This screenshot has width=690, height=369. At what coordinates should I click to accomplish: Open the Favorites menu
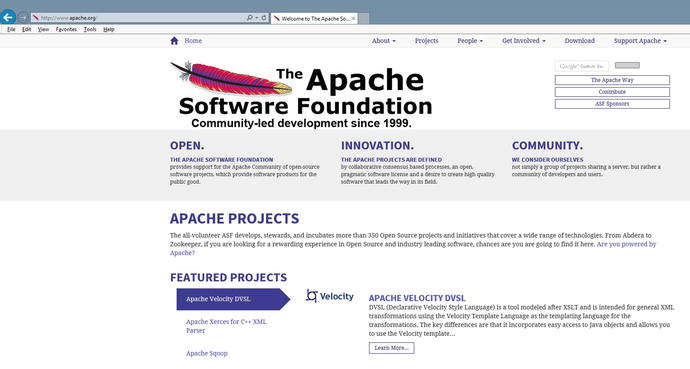pos(66,29)
